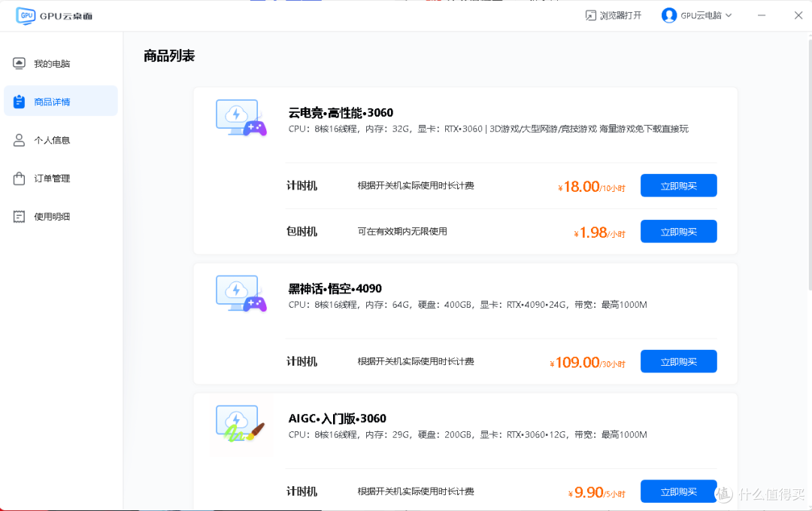Click the 云电竞·高性能·3060 title
Image resolution: width=812 pixels, height=511 pixels.
[341, 113]
